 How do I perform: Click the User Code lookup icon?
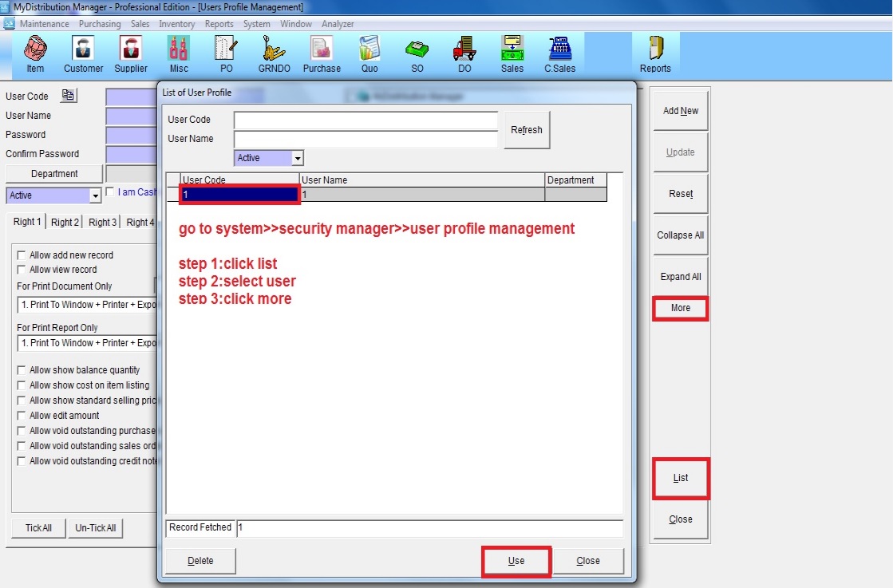point(68,96)
